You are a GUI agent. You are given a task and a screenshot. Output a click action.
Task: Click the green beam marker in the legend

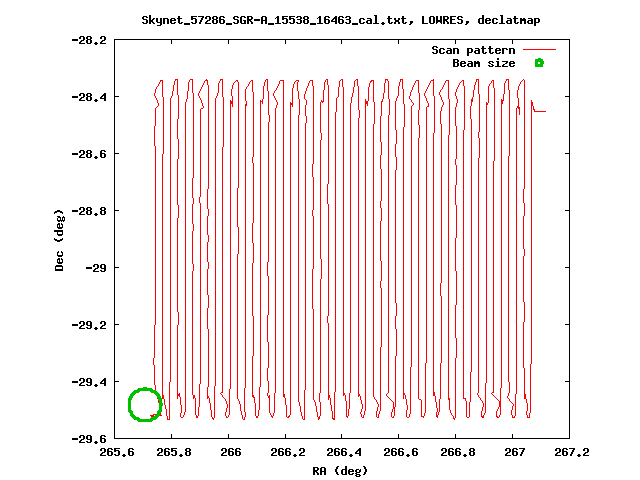[x=539, y=63]
